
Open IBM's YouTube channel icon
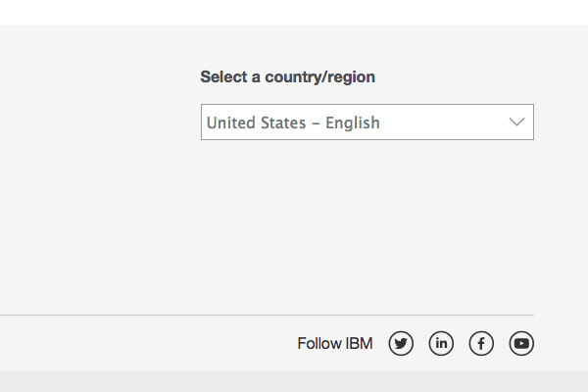tap(521, 343)
